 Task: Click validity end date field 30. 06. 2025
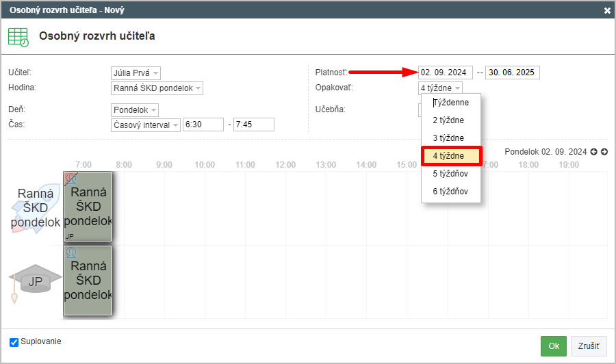[x=513, y=73]
